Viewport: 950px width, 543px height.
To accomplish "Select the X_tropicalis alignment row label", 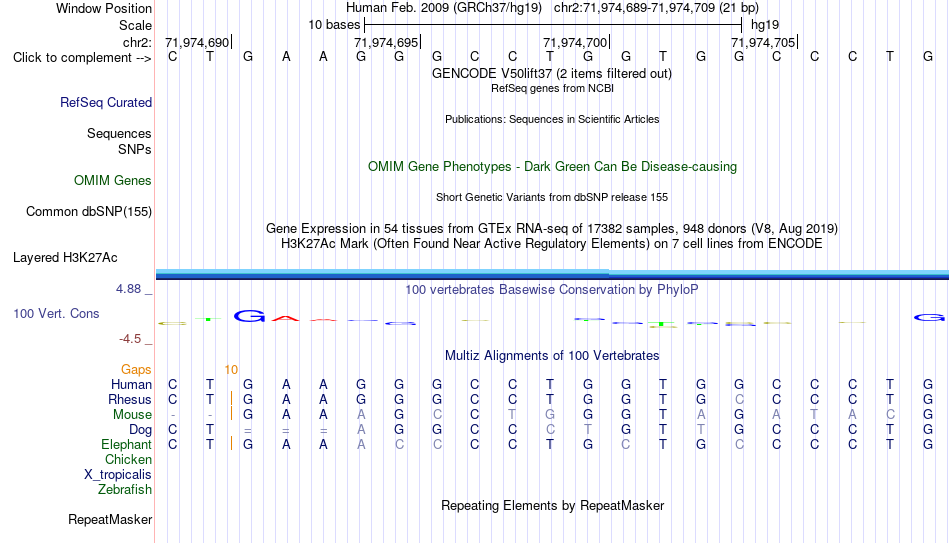I will coord(118,475).
